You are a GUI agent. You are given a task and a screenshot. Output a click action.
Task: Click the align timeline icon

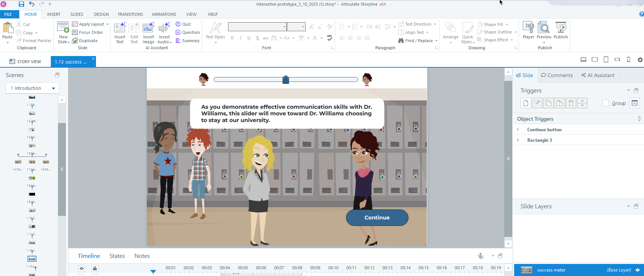tap(481, 256)
